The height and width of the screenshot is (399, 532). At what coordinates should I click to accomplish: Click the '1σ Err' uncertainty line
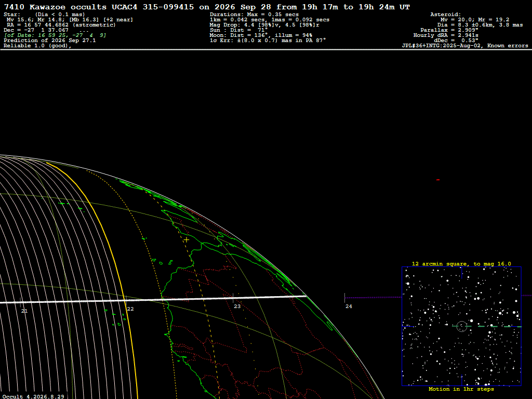(x=268, y=41)
